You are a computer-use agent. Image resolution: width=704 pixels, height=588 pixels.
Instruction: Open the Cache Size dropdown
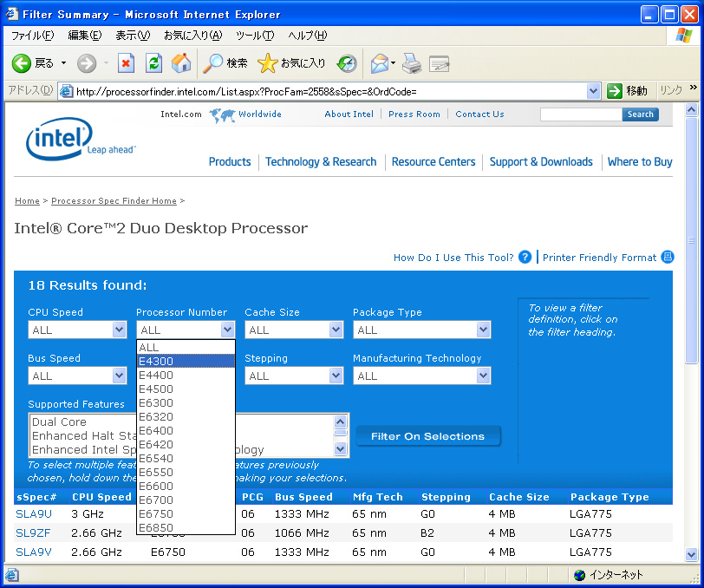tap(294, 330)
